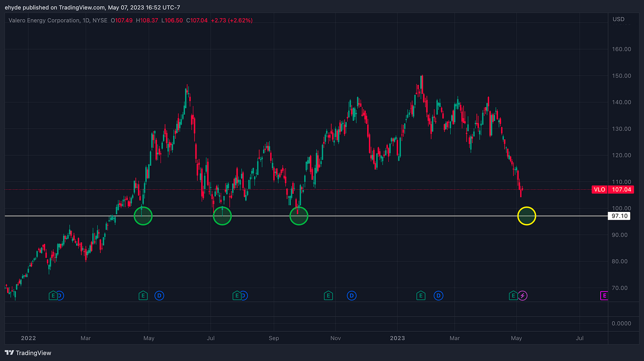Click the dividend D marker overlapping the first E marker
Screen dimensions: 644x361
tap(60, 296)
